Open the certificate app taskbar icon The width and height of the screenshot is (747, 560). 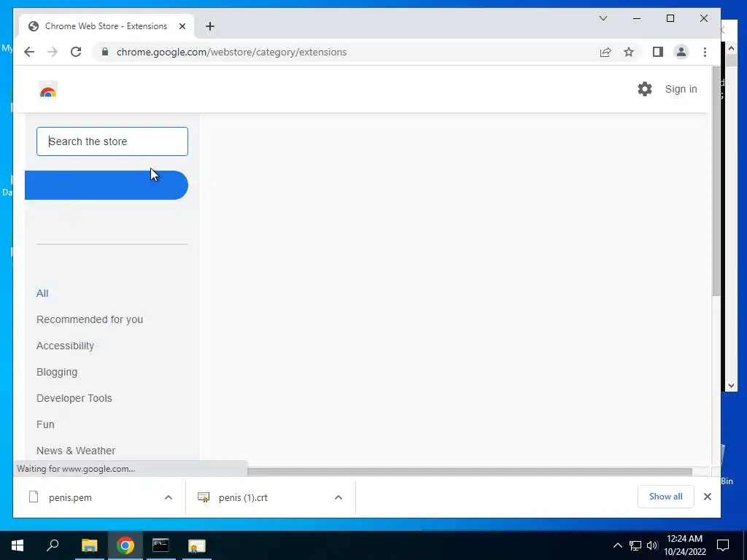point(196,545)
